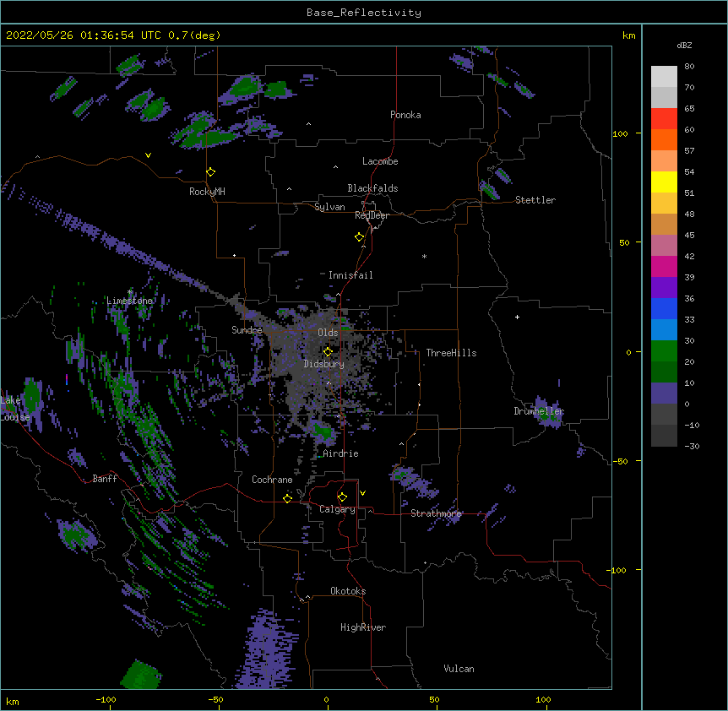Click the Strathmore label

(x=436, y=513)
